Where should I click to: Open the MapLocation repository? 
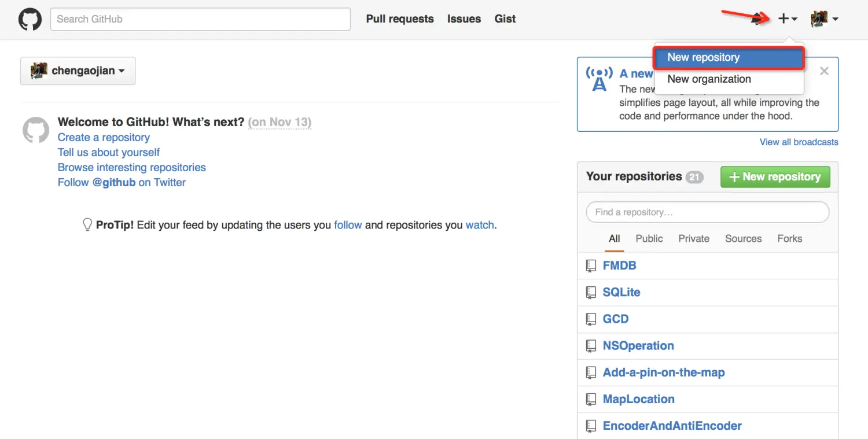pyautogui.click(x=639, y=399)
